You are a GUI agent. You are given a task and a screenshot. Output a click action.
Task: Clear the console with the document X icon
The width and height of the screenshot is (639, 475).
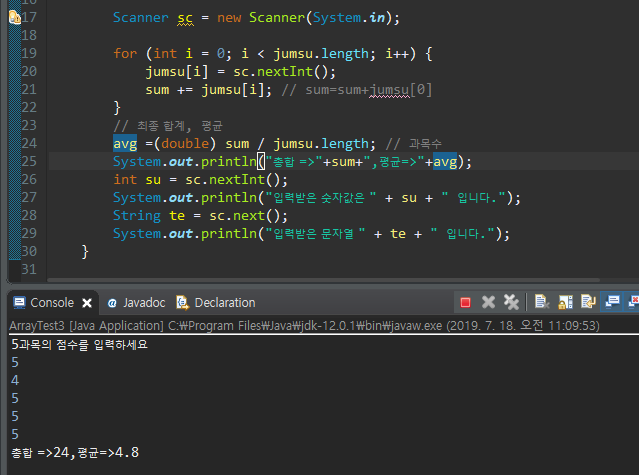pos(542,302)
